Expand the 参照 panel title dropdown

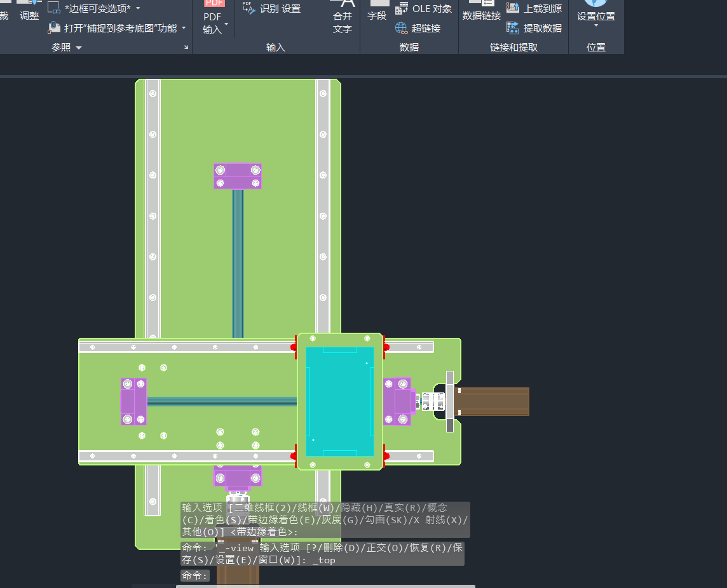[x=79, y=48]
